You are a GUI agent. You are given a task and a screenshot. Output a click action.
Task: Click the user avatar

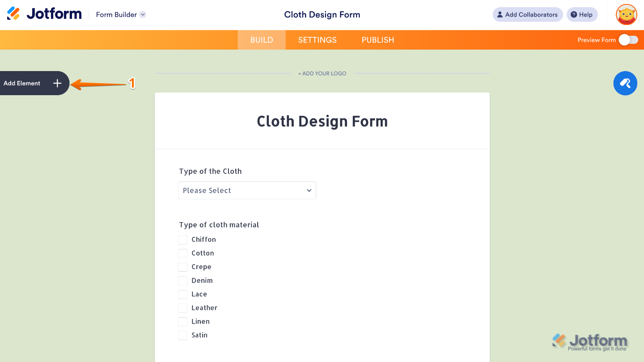click(626, 14)
